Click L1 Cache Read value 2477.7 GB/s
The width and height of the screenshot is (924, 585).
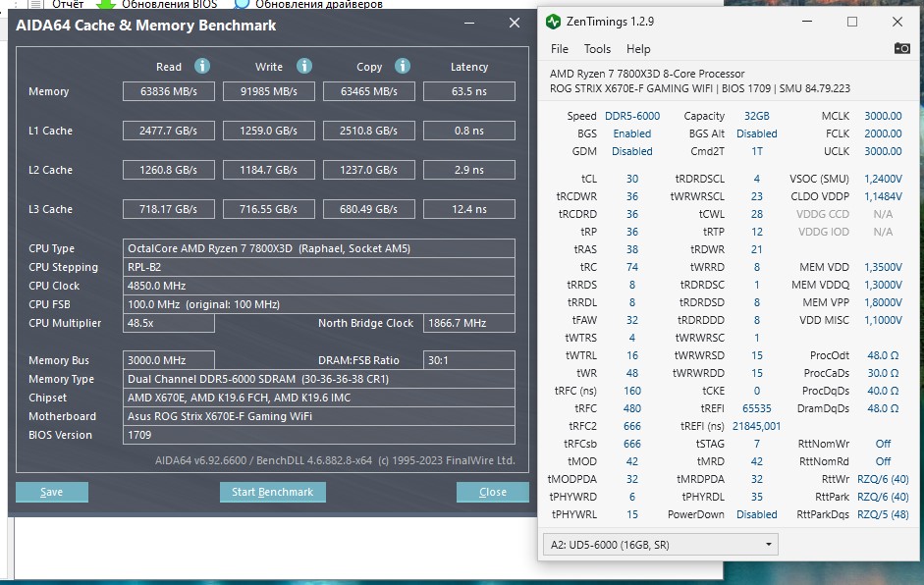169,131
